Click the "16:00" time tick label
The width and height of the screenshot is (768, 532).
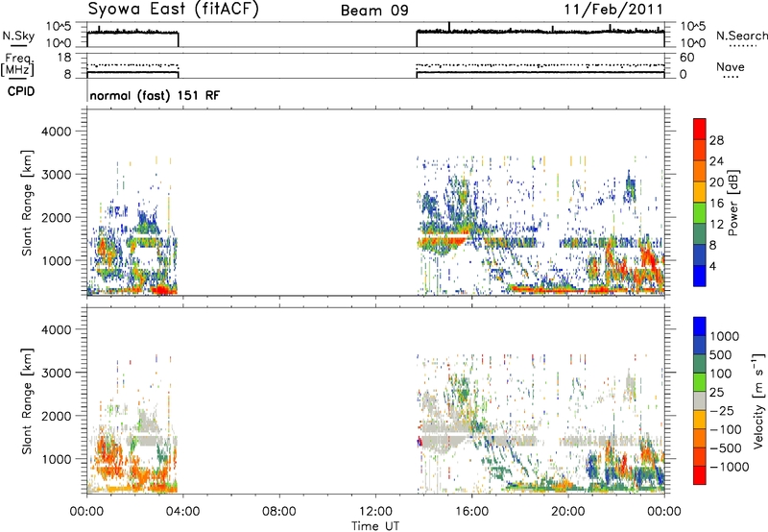point(471,512)
